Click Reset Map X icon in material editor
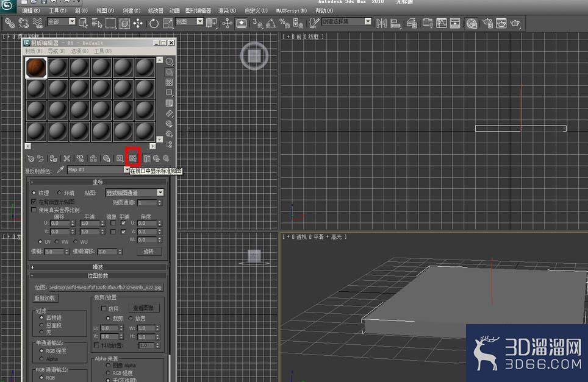The height and width of the screenshot is (382, 588). (x=66, y=159)
